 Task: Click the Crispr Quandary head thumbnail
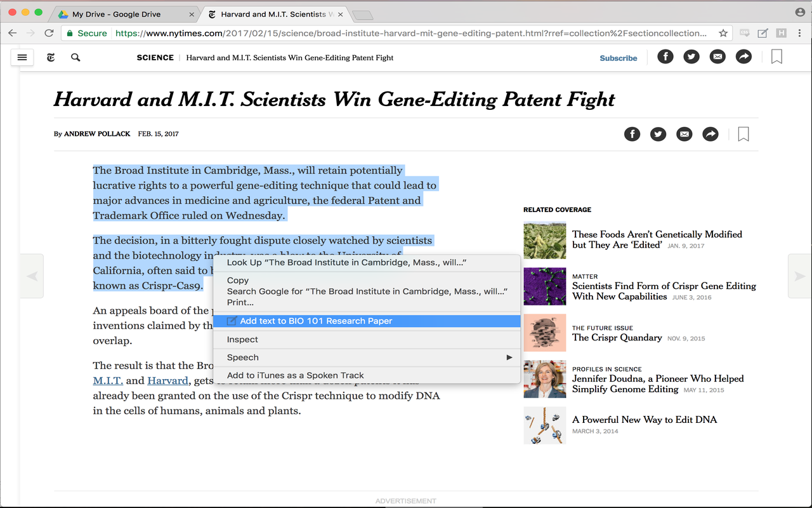coord(545,333)
